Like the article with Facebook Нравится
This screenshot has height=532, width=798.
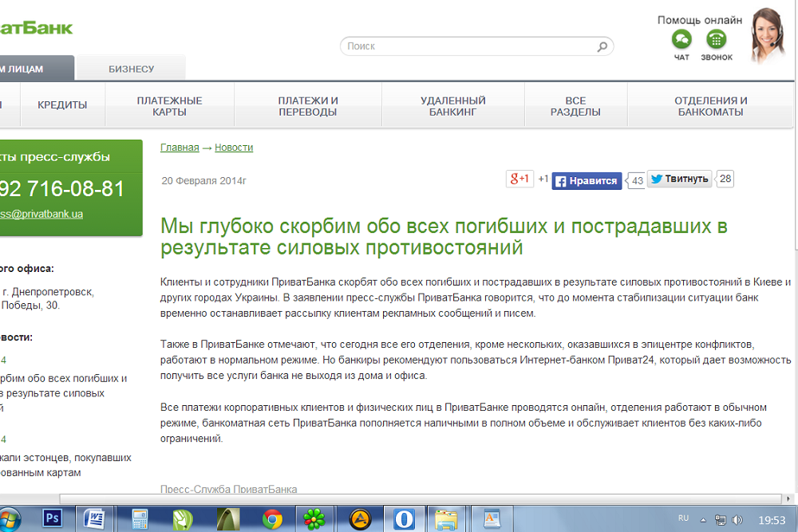[587, 180]
